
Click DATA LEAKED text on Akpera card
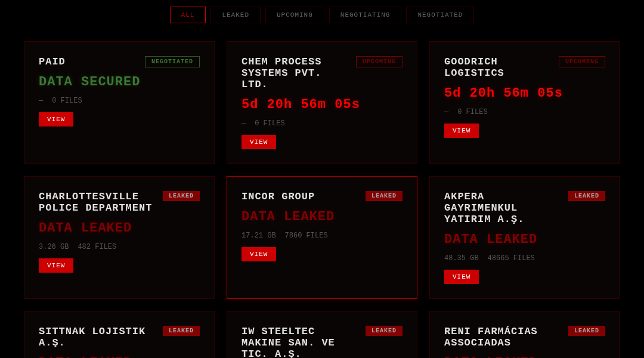[x=490, y=239]
